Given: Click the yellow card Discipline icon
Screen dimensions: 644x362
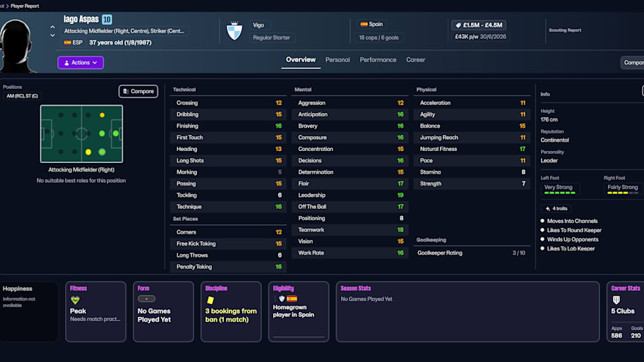Looking at the screenshot, I should (210, 301).
